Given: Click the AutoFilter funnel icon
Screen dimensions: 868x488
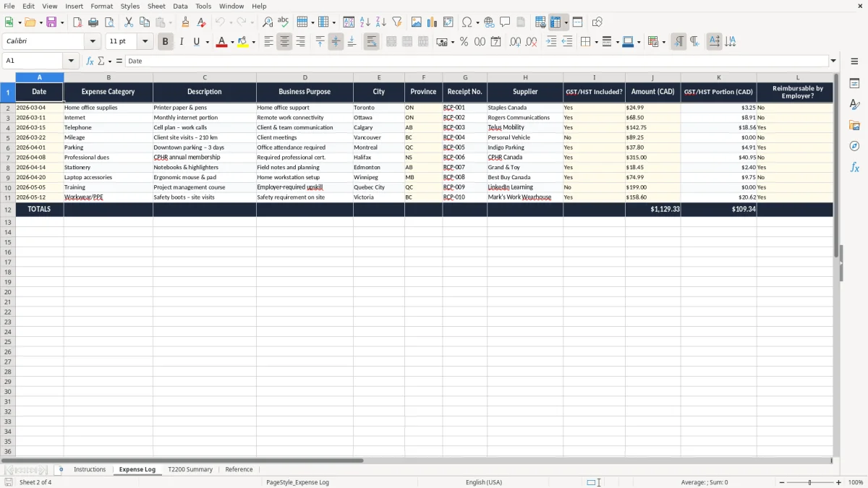Looking at the screenshot, I should click(x=397, y=22).
